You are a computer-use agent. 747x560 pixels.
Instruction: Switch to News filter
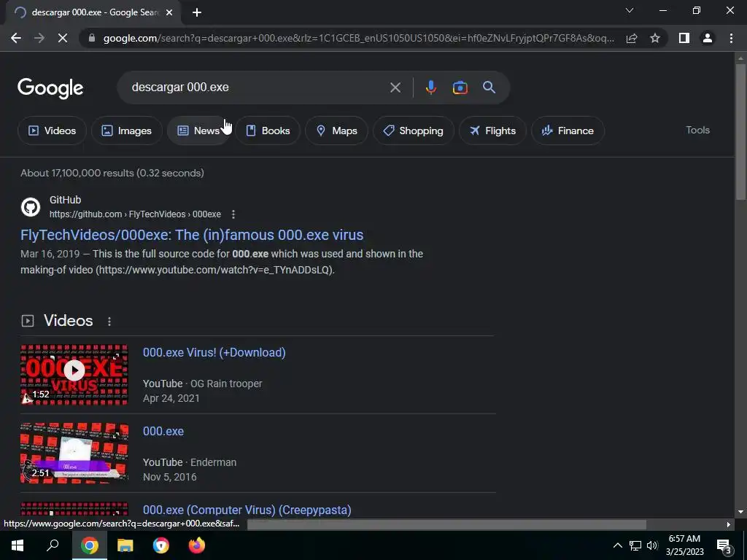(x=198, y=131)
